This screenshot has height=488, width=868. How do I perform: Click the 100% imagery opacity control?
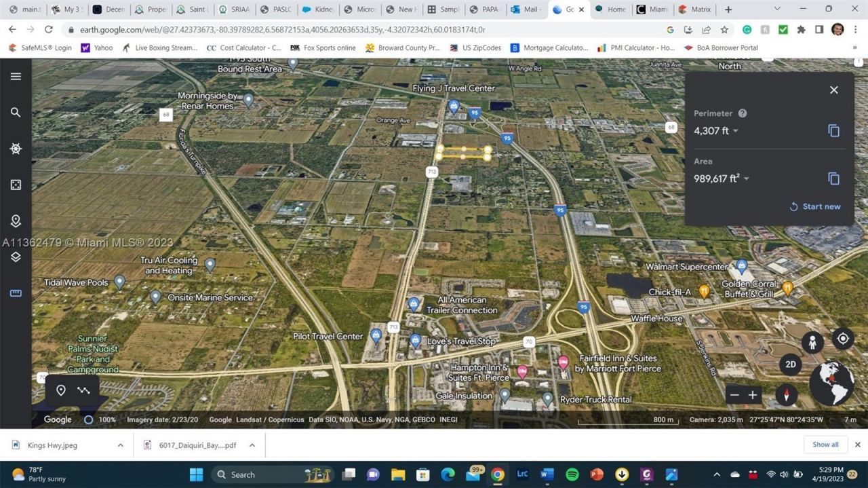point(89,419)
